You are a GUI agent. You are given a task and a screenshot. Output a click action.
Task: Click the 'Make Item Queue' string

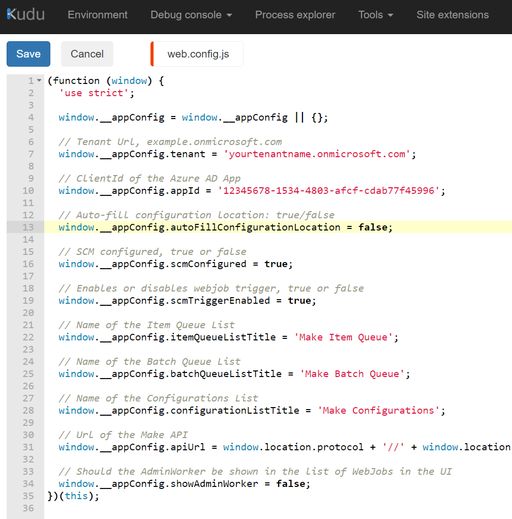coord(343,337)
